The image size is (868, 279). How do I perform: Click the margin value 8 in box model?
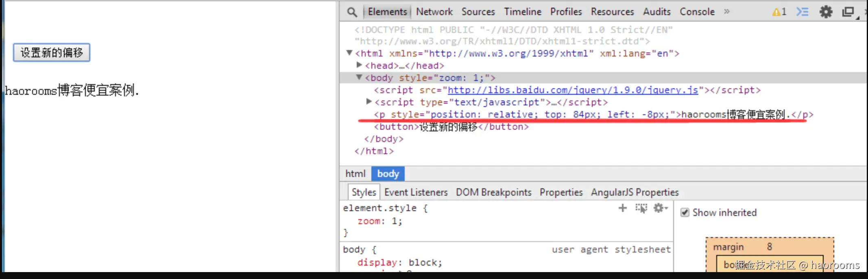pyautogui.click(x=770, y=246)
